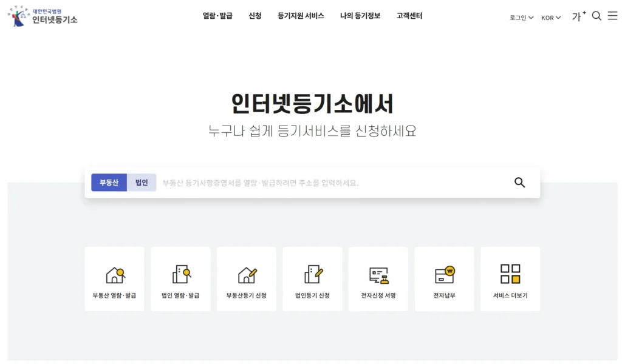622x364 pixels.
Task: Expand the 로그인 dropdown
Action: coord(520,18)
